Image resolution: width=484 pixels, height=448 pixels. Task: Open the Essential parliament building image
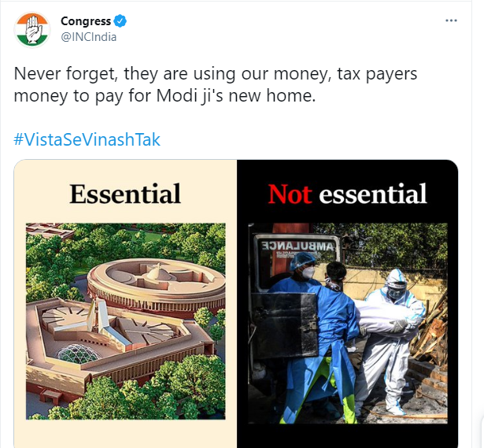pyautogui.click(x=126, y=320)
